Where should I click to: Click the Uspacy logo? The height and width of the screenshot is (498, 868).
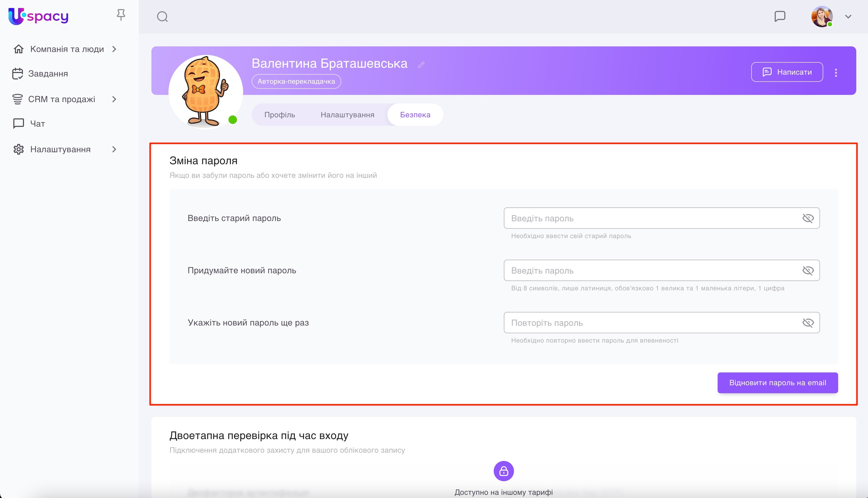[38, 16]
